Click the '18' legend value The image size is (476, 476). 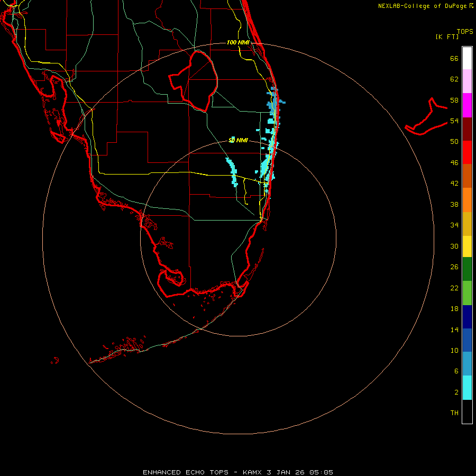pyautogui.click(x=454, y=309)
